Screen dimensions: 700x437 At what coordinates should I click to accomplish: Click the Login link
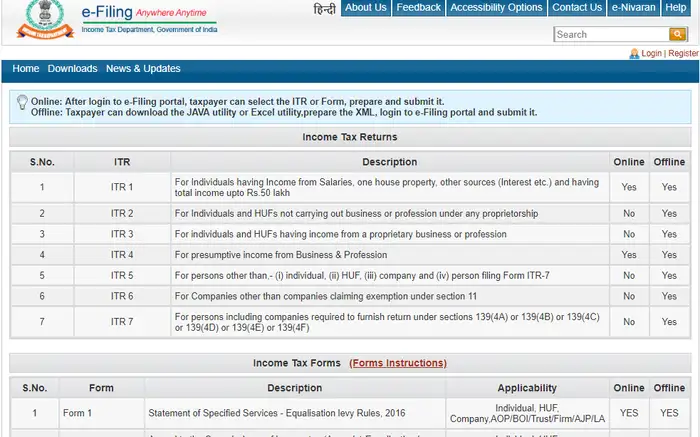click(x=651, y=53)
